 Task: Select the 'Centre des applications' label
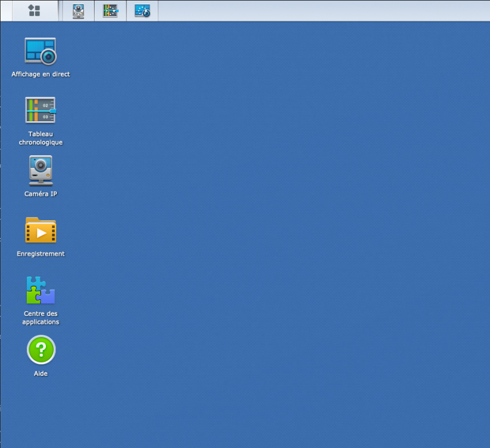click(41, 318)
